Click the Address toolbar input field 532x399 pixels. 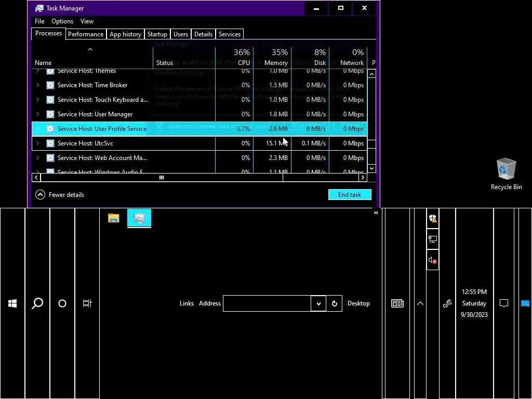tap(267, 303)
